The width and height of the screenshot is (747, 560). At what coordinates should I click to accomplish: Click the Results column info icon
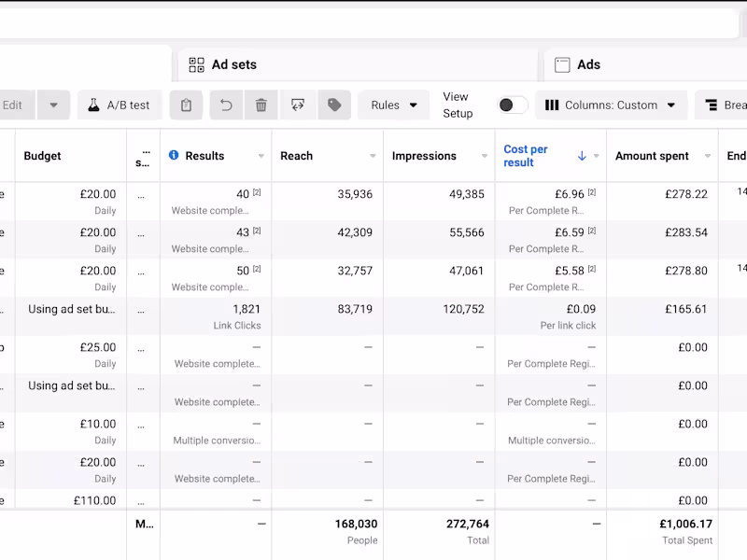[x=174, y=156]
